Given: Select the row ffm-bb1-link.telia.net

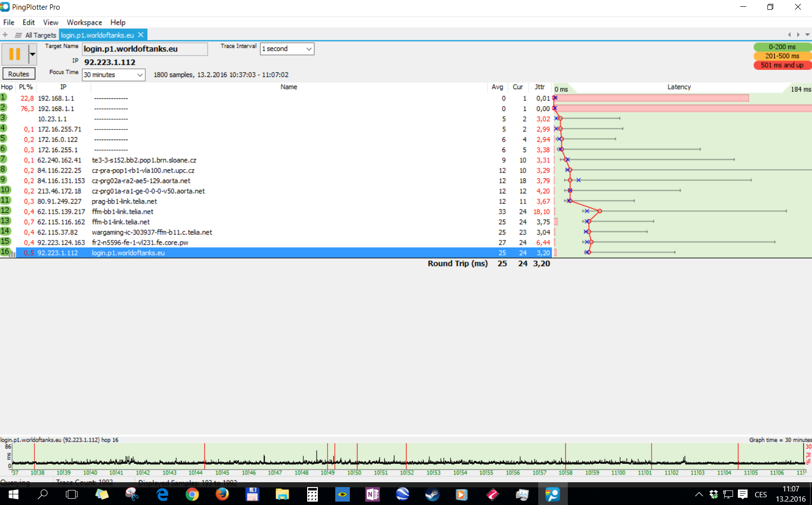Looking at the screenshot, I should coord(276,212).
